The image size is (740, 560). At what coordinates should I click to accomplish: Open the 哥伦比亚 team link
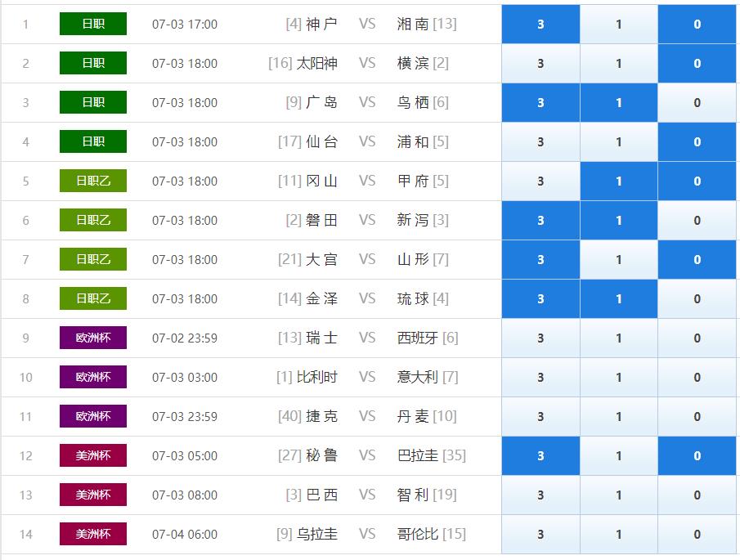coord(418,535)
